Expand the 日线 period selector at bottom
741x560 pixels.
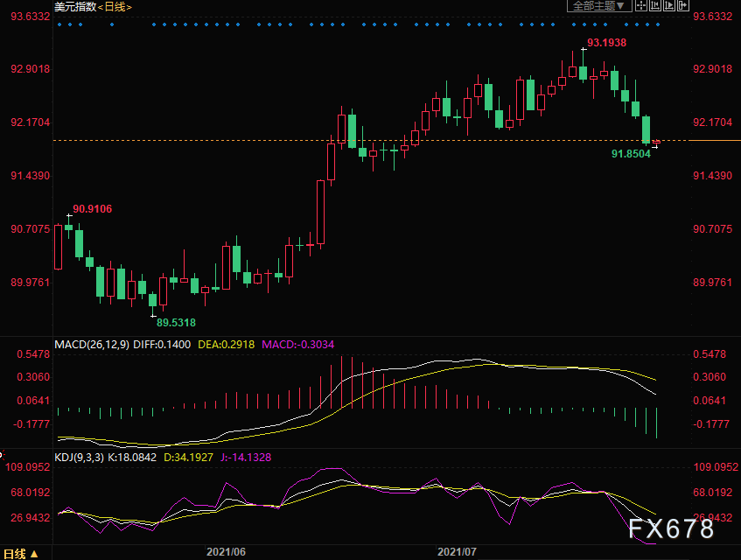[x=21, y=553]
